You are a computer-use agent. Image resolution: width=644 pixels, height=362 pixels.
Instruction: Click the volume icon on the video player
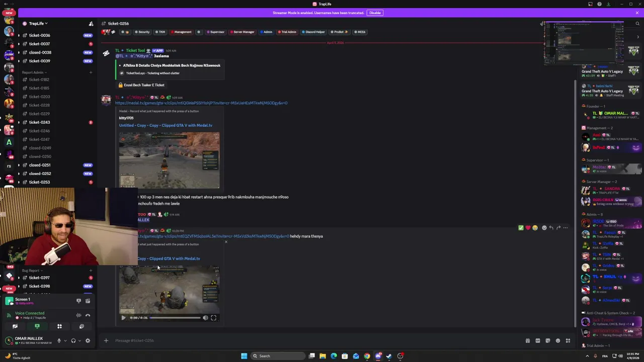click(x=205, y=318)
